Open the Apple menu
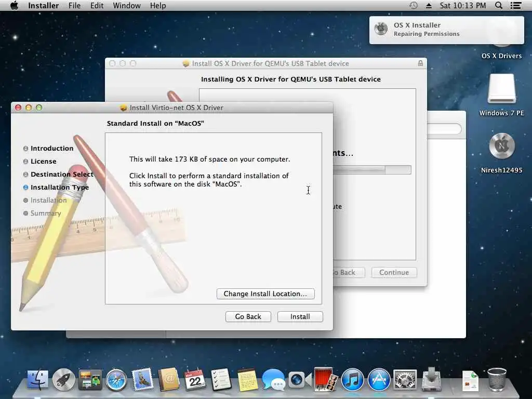The height and width of the screenshot is (399, 532). coord(14,5)
